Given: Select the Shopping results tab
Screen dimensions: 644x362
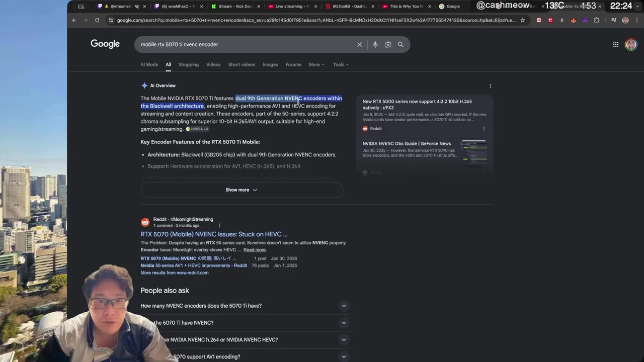Looking at the screenshot, I should click(x=189, y=64).
